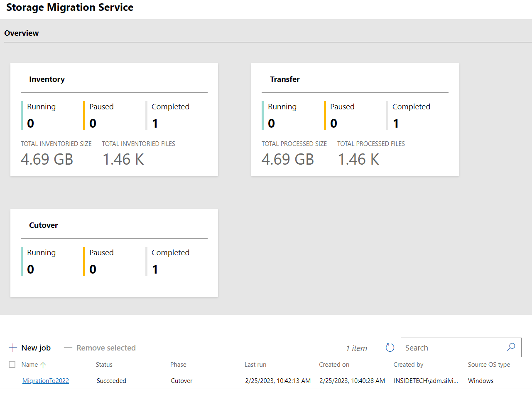Click the Paused count in the Inventory card
532x395 pixels.
pyautogui.click(x=93, y=123)
